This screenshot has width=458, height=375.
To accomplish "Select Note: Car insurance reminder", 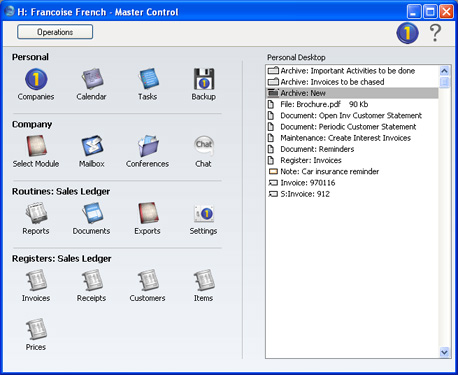I will (352, 172).
